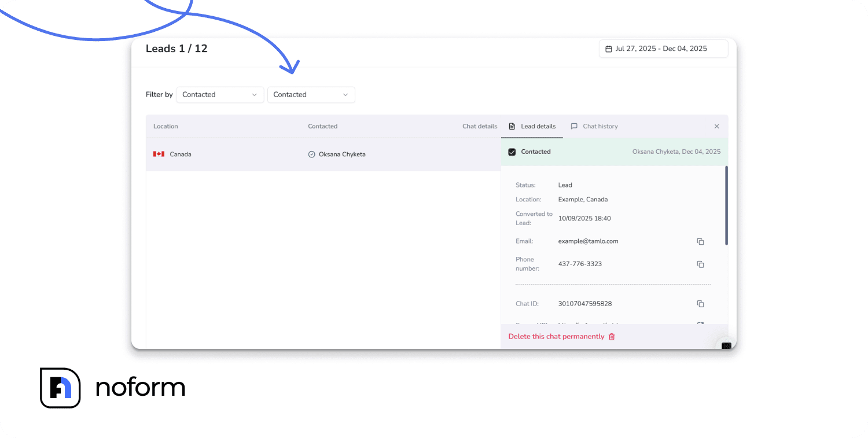Open the source URL external link icon
Viewport: 868px width, 438px height.
pyautogui.click(x=700, y=323)
